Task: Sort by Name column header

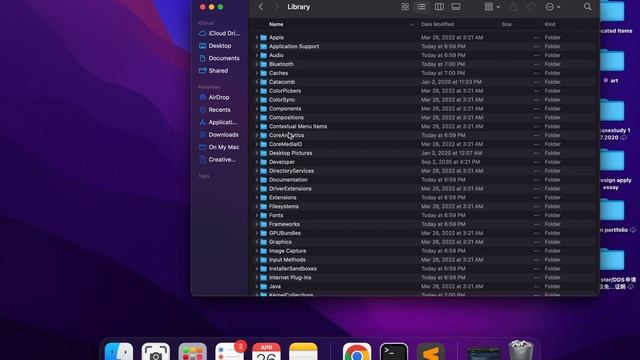Action: pyautogui.click(x=276, y=24)
